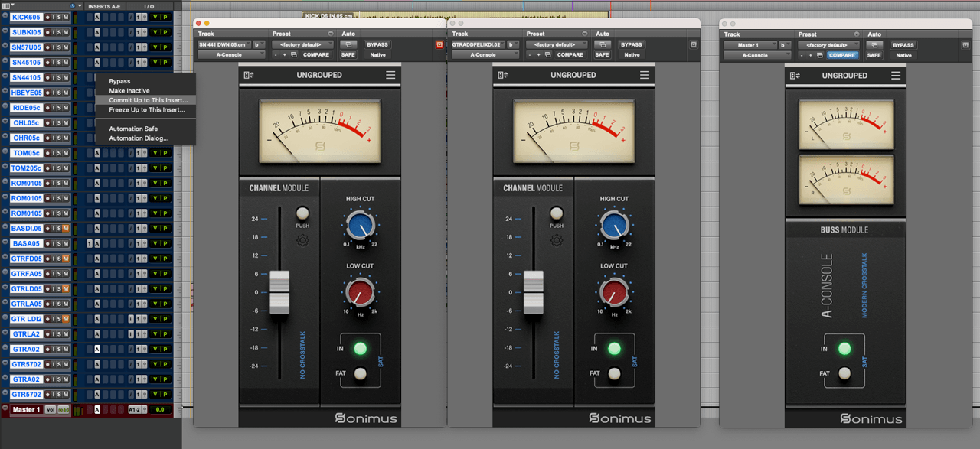Click COMPARE in GTRADDFELIXDI plugin window

click(x=570, y=55)
